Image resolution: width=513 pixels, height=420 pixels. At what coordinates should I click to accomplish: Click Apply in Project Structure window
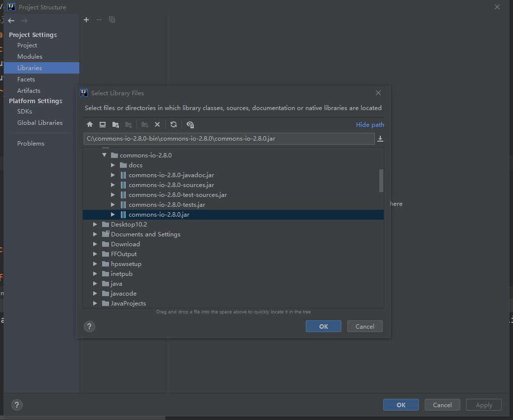[x=484, y=405]
